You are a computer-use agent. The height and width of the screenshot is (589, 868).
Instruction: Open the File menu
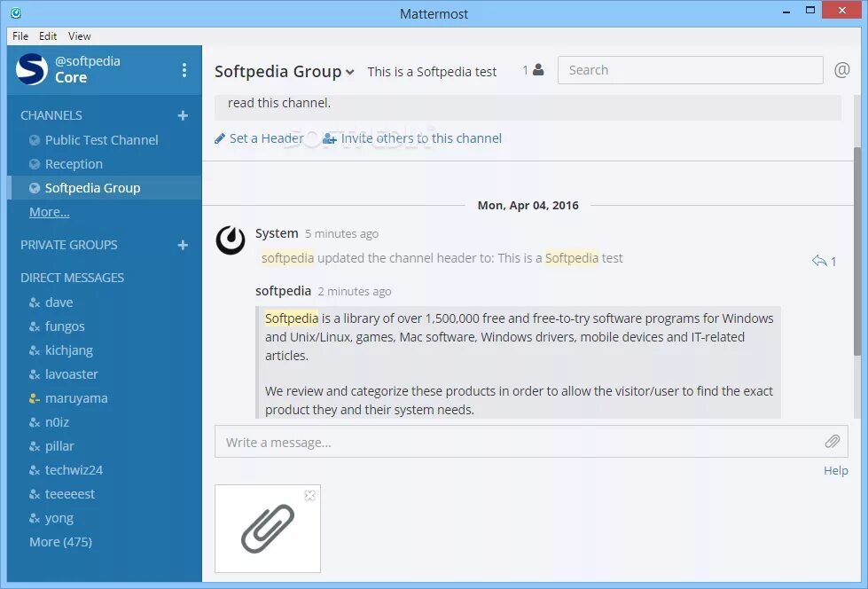pyautogui.click(x=20, y=36)
